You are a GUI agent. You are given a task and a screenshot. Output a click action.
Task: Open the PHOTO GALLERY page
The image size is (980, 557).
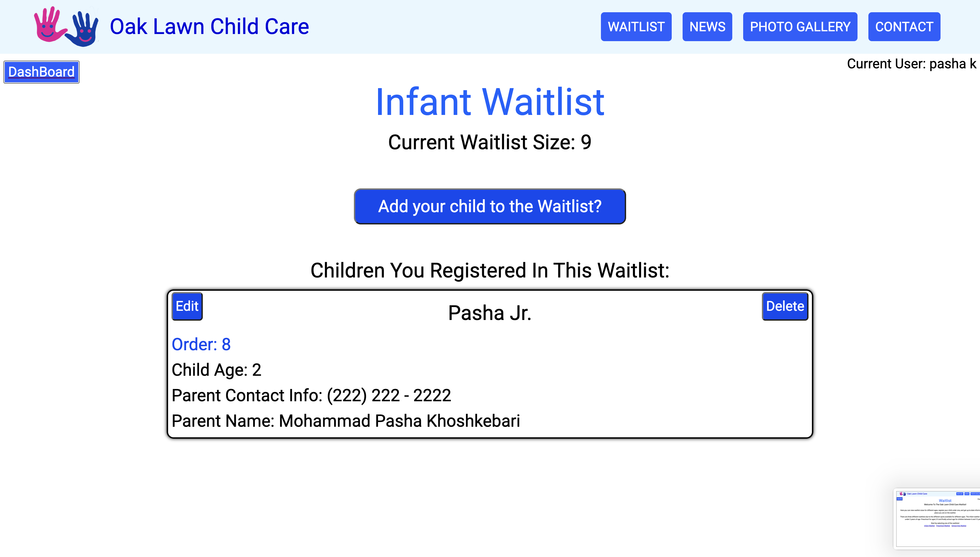point(800,27)
